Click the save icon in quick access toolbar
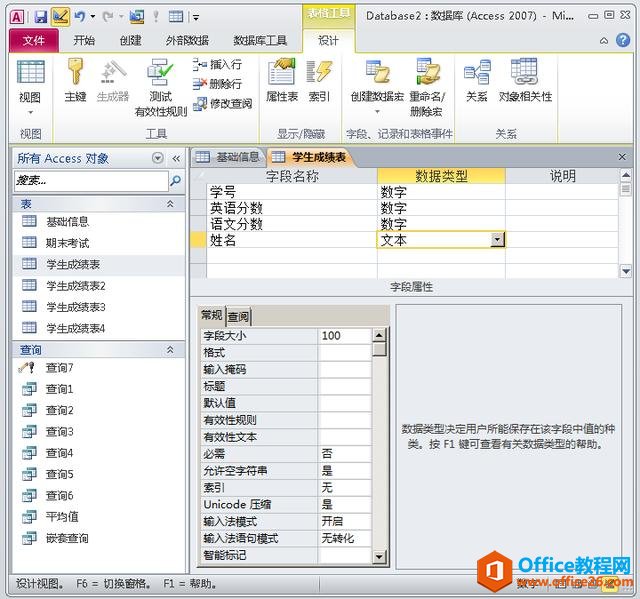This screenshot has width=640, height=599. pos(41,17)
